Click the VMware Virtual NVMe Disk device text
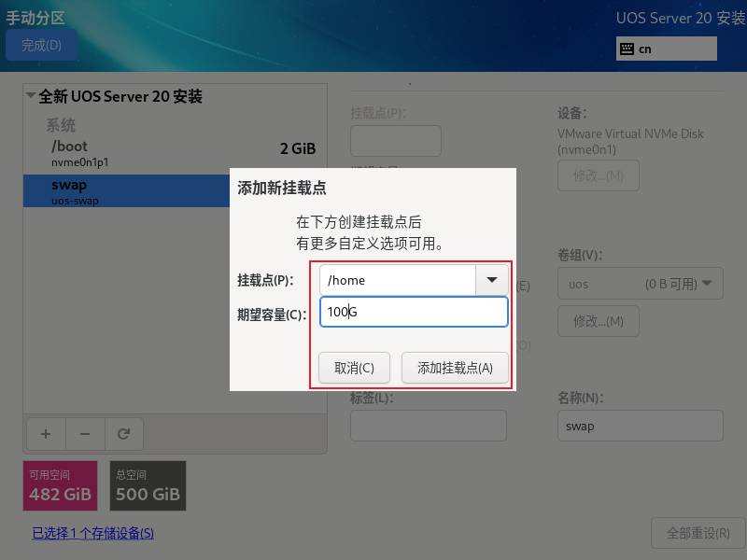The width and height of the screenshot is (747, 560). click(630, 142)
